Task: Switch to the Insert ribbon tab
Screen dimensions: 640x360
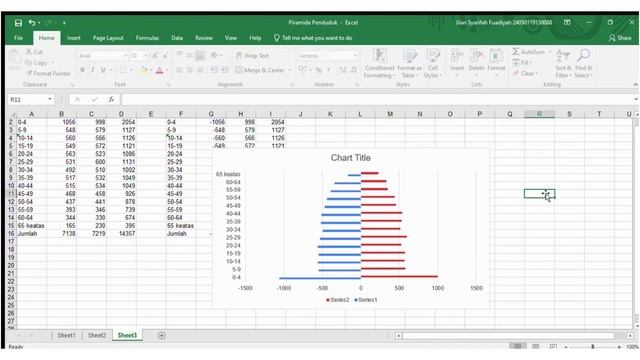Action: click(x=73, y=38)
